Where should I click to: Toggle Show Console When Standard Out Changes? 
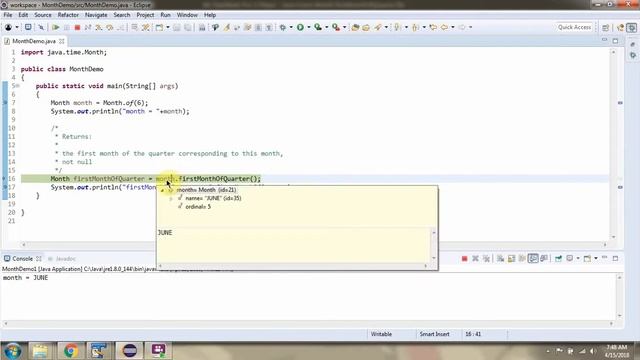pos(533,258)
